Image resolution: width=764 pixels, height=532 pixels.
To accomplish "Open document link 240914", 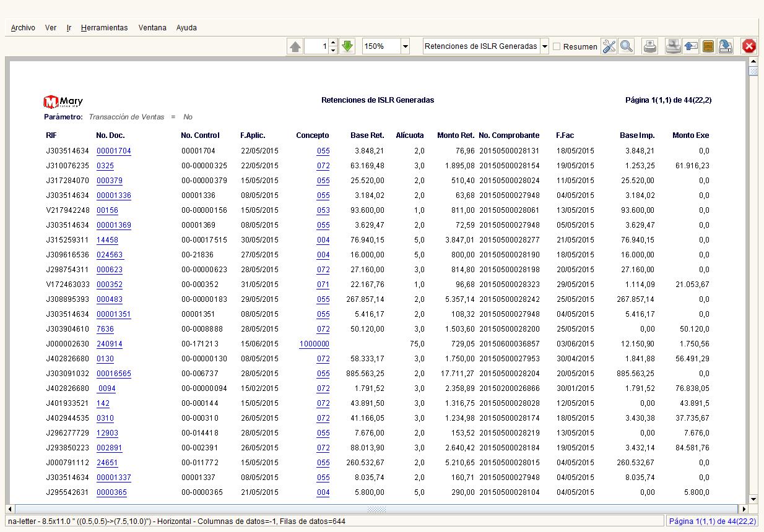I will point(110,344).
